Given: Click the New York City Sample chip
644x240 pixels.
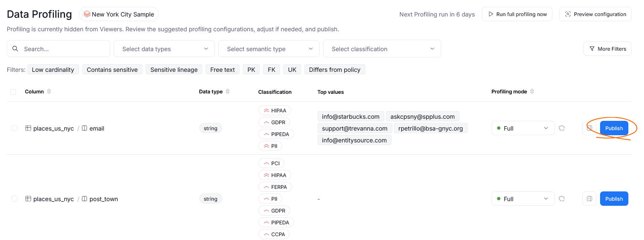Looking at the screenshot, I should pos(119,14).
